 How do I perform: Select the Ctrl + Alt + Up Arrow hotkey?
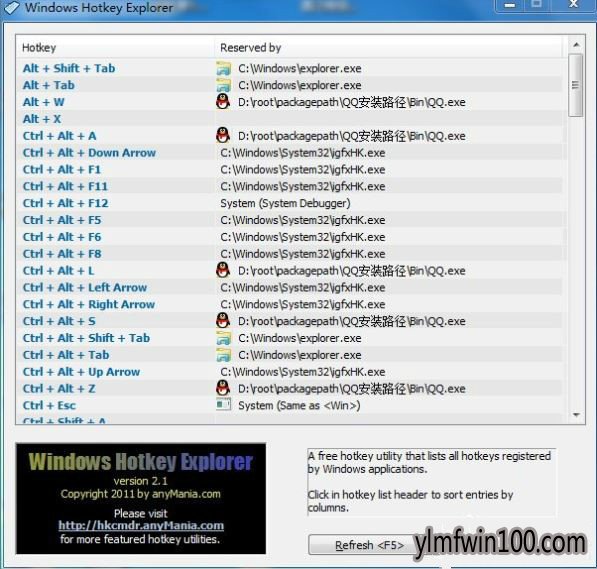tap(81, 372)
